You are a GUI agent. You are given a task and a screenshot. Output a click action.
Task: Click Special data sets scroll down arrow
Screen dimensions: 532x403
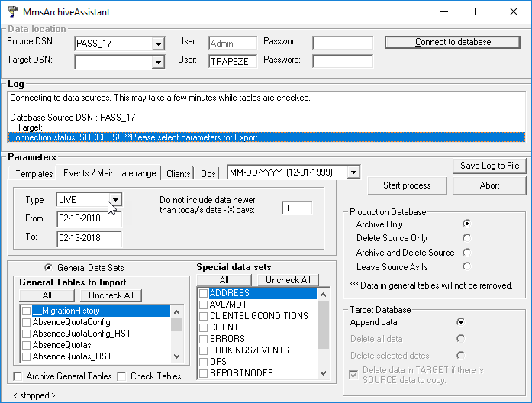point(324,373)
